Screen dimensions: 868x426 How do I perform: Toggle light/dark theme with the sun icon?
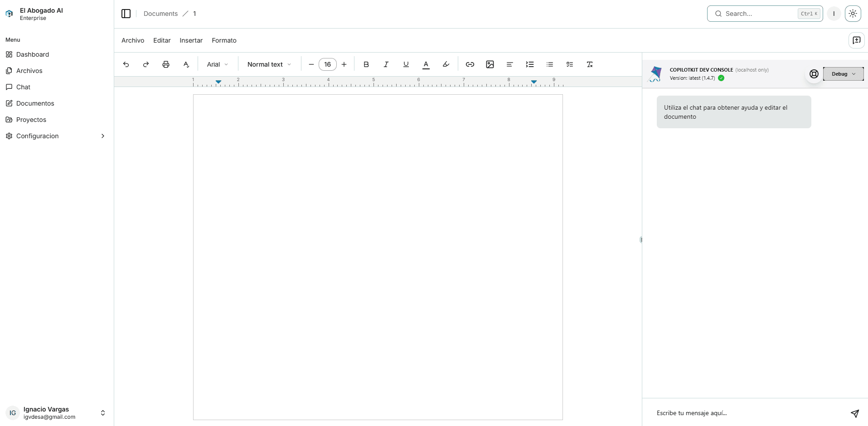tap(853, 14)
